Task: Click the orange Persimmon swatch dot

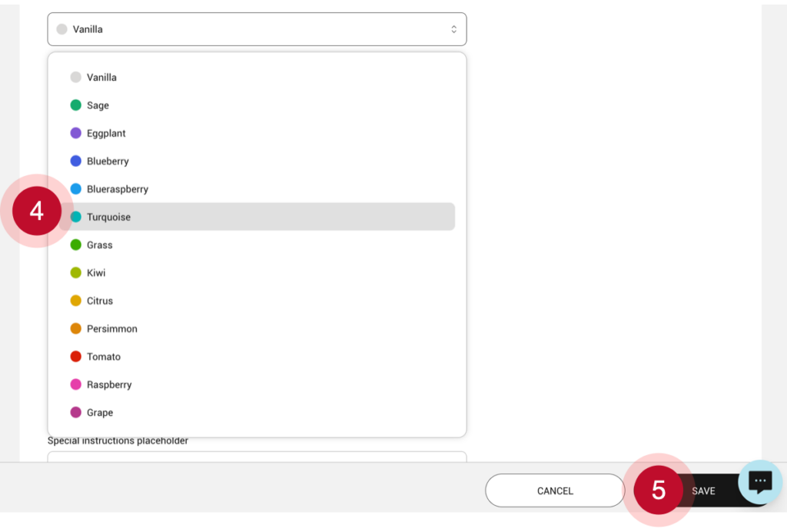Action: coord(76,329)
